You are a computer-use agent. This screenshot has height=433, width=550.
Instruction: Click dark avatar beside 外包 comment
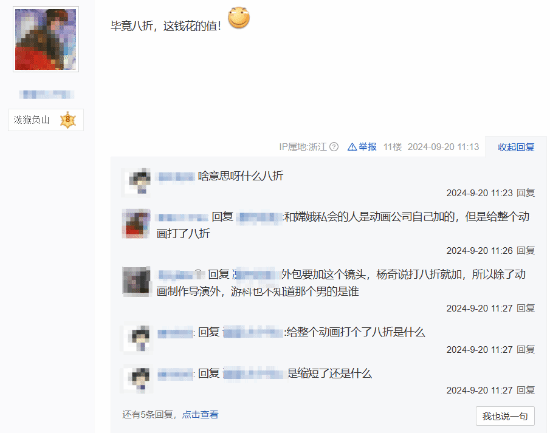point(136,281)
